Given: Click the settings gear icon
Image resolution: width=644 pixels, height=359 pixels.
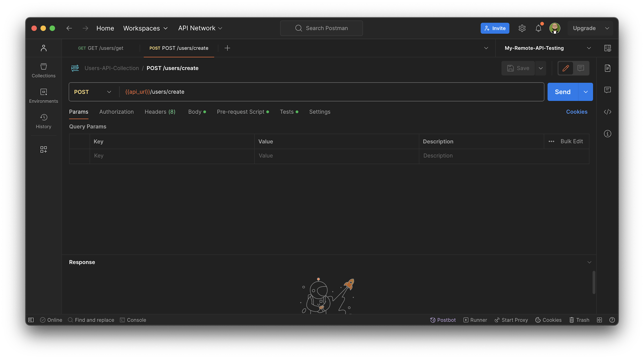Looking at the screenshot, I should pos(522,28).
